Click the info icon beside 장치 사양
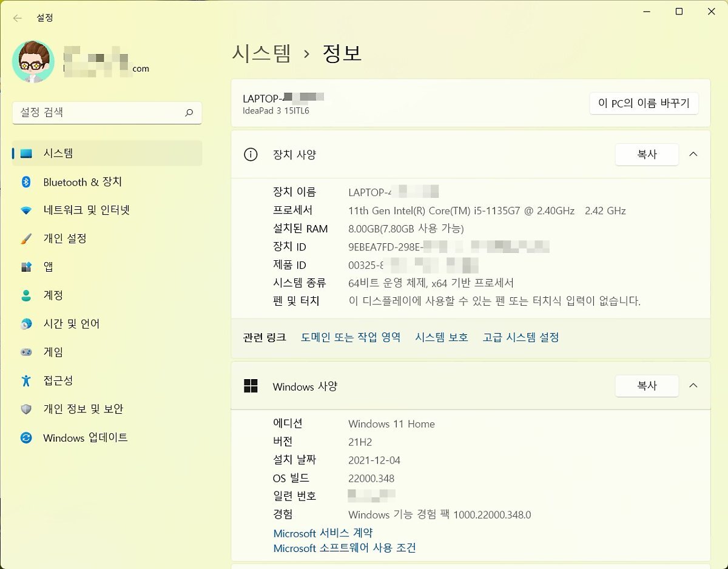 click(x=251, y=155)
